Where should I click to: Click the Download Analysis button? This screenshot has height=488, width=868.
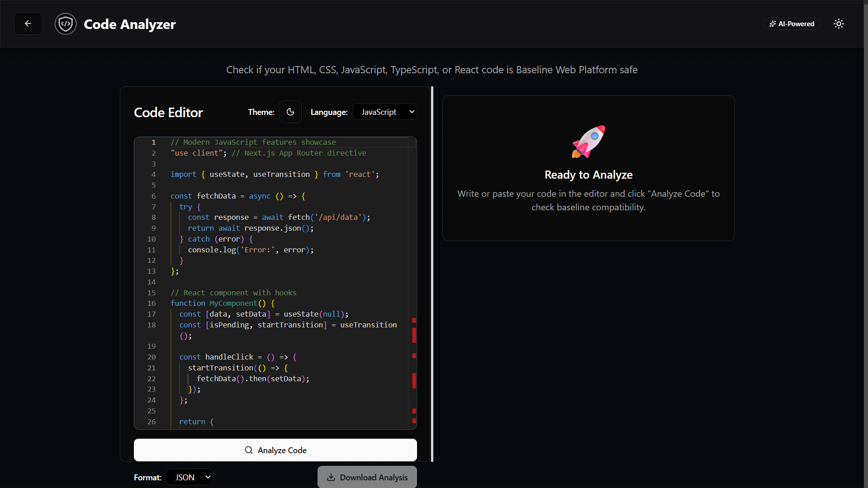coord(367,477)
